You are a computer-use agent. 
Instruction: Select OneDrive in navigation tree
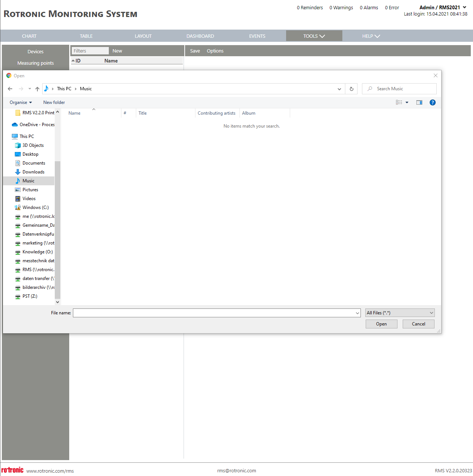[x=33, y=125]
